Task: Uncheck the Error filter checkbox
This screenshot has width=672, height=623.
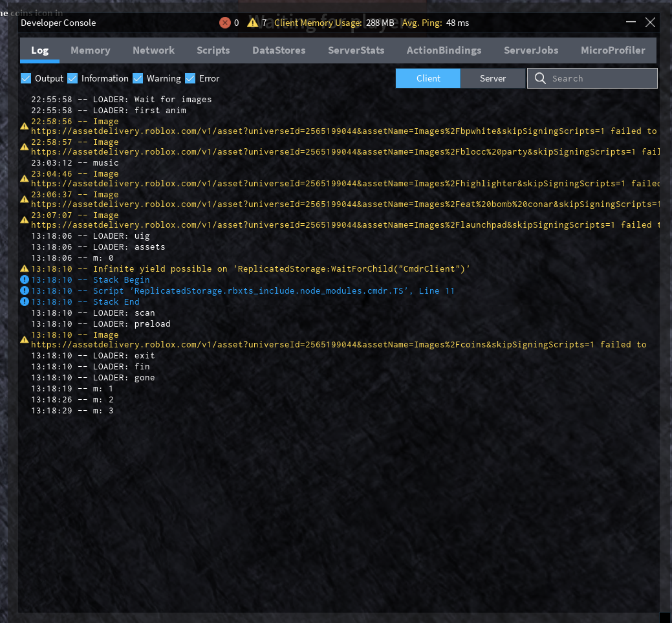Action: pyautogui.click(x=190, y=78)
